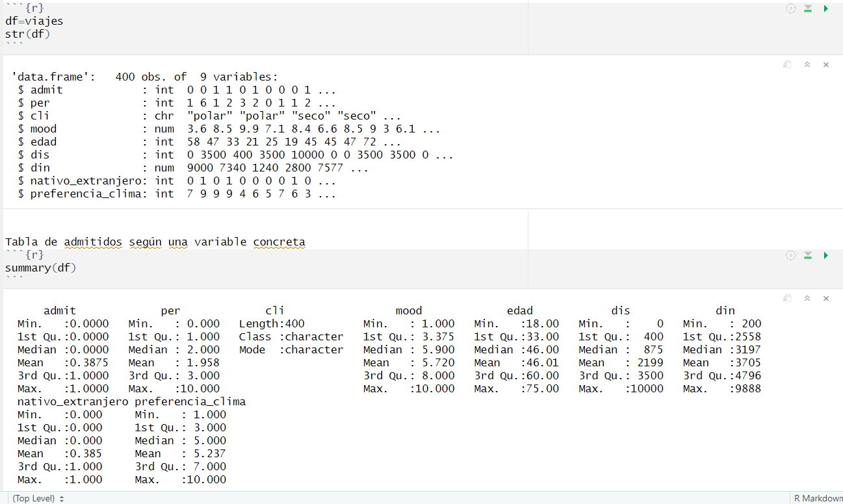The image size is (843, 504).
Task: Click the 'edad' column header in summary
Action: (x=519, y=310)
